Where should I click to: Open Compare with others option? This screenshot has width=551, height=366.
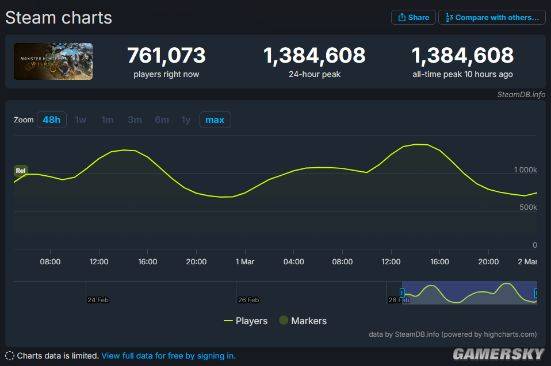pyautogui.click(x=492, y=17)
